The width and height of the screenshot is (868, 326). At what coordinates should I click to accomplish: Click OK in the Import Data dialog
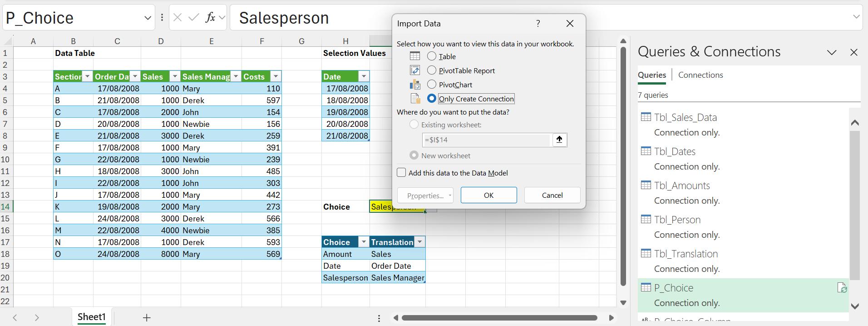click(488, 195)
